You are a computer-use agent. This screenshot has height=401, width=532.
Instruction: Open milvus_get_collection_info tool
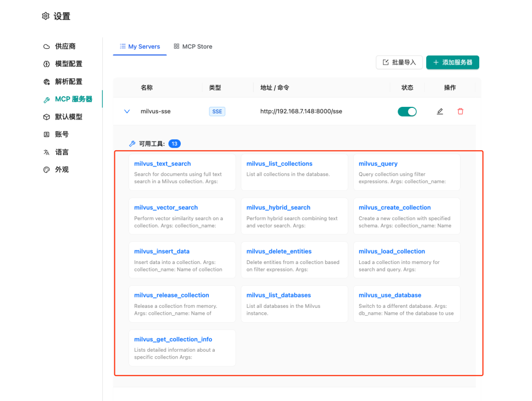182,348
